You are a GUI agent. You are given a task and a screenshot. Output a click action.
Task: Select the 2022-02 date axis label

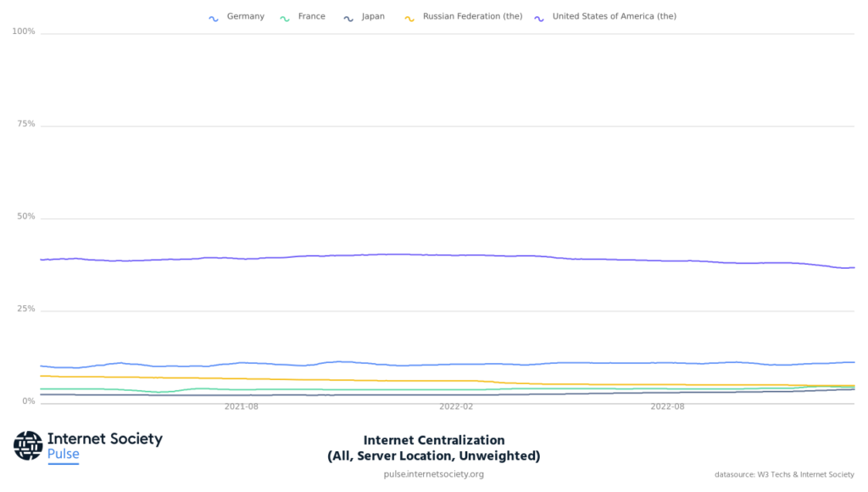pos(456,407)
